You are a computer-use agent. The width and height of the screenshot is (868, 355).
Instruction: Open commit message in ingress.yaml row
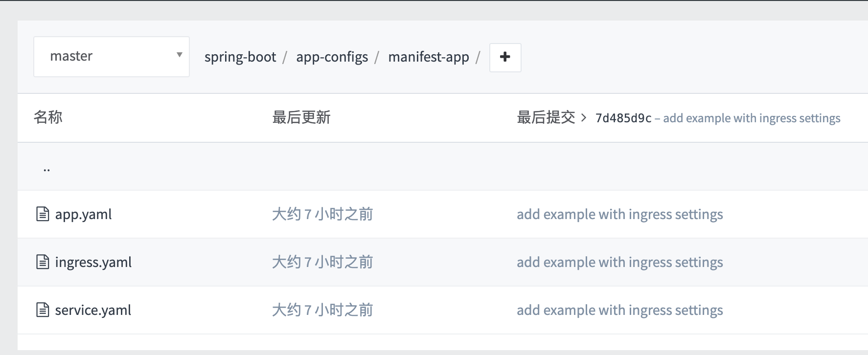pyautogui.click(x=619, y=262)
